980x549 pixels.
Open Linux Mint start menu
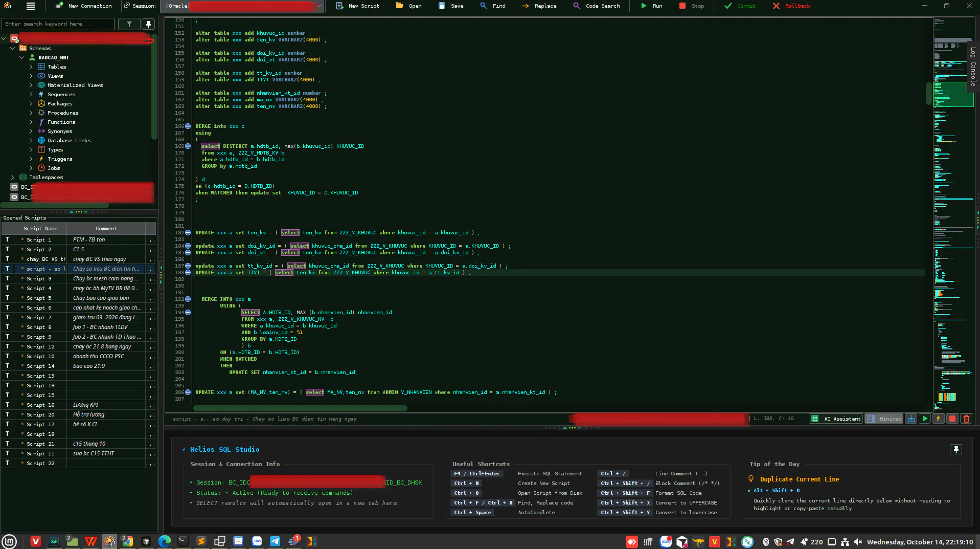tap(9, 541)
